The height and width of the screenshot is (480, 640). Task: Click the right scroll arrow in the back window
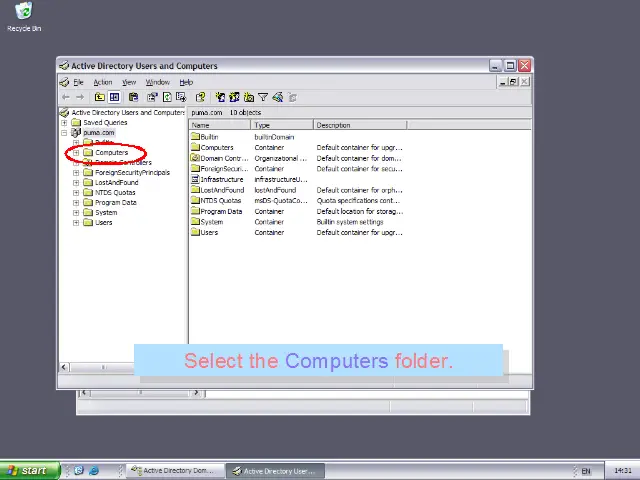(196, 393)
